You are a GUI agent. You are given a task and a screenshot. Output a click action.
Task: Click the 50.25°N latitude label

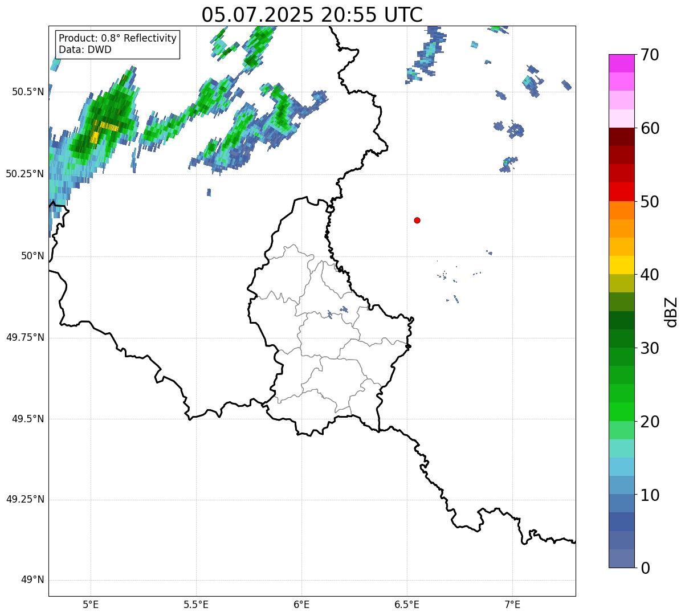pos(25,174)
